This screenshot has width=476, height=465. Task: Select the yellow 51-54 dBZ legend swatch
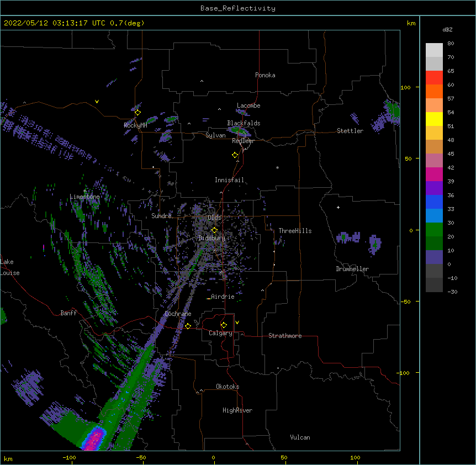pos(434,119)
